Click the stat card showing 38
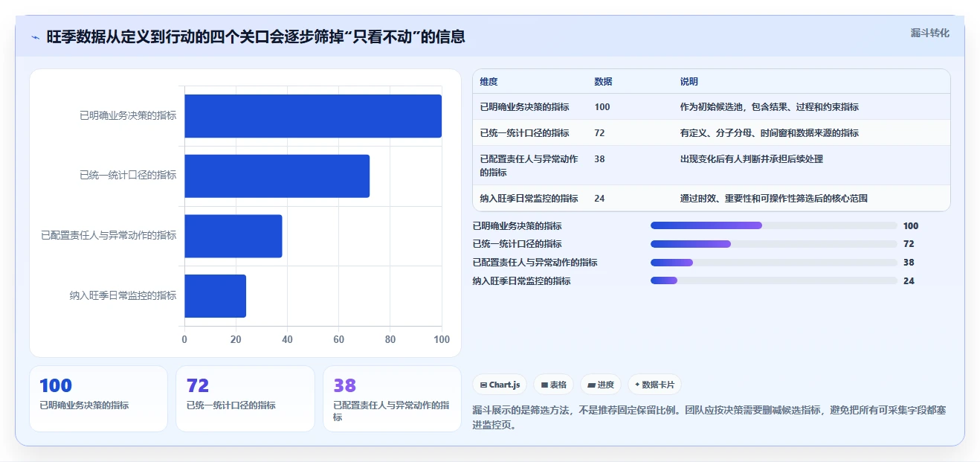Screen dimensions: 980x462 [392, 399]
